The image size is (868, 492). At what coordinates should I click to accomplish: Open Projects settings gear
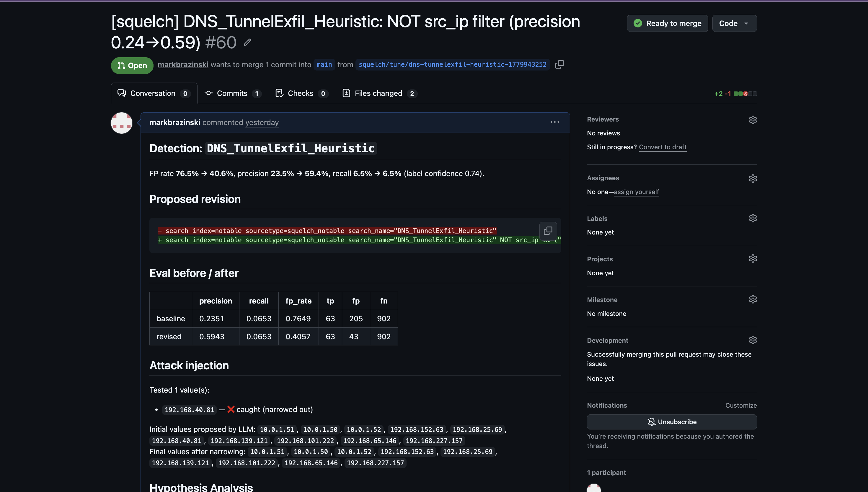tap(753, 259)
